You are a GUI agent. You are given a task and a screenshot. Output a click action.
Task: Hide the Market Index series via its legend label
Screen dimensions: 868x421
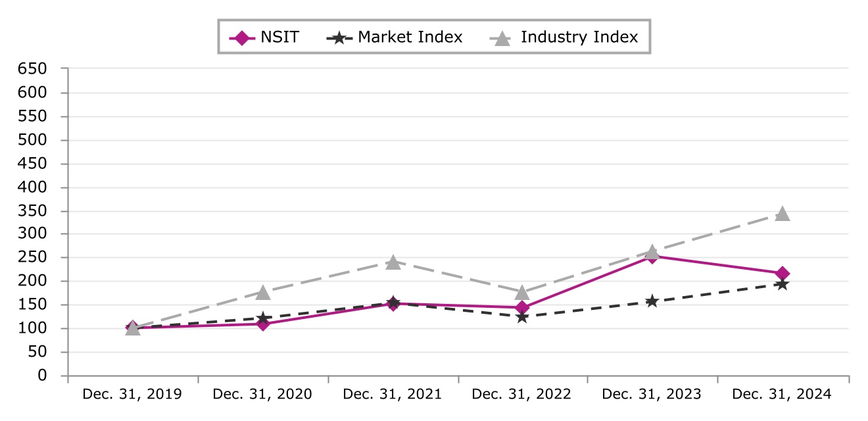(410, 37)
